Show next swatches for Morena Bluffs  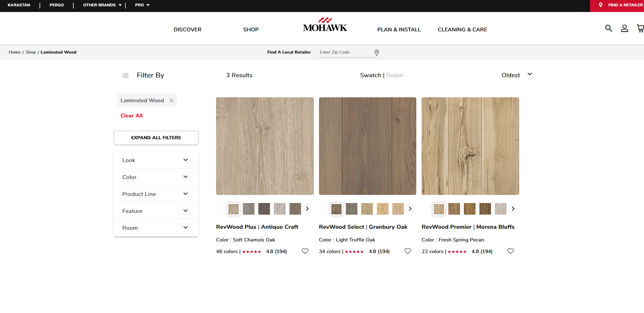(x=513, y=209)
